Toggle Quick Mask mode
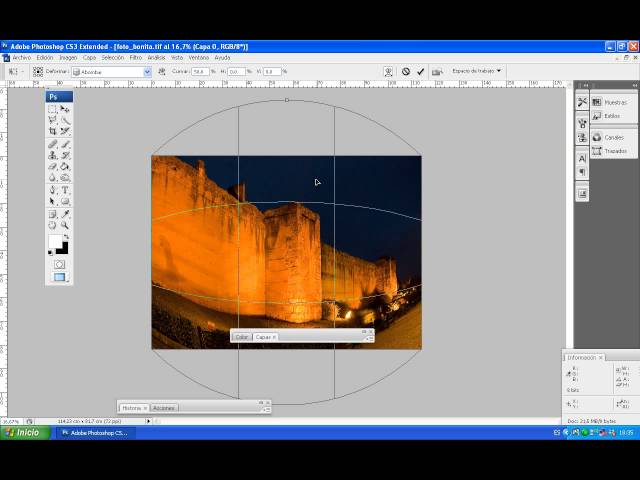The height and width of the screenshot is (480, 640). point(59,264)
